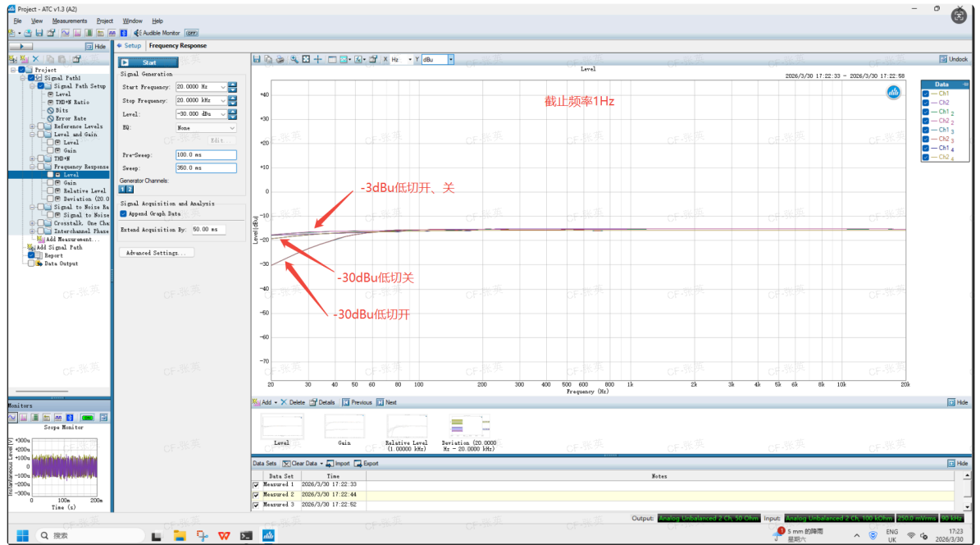This screenshot has width=980, height=545.
Task: Undock the monitor with Monitors panel right icon
Action: (104, 417)
